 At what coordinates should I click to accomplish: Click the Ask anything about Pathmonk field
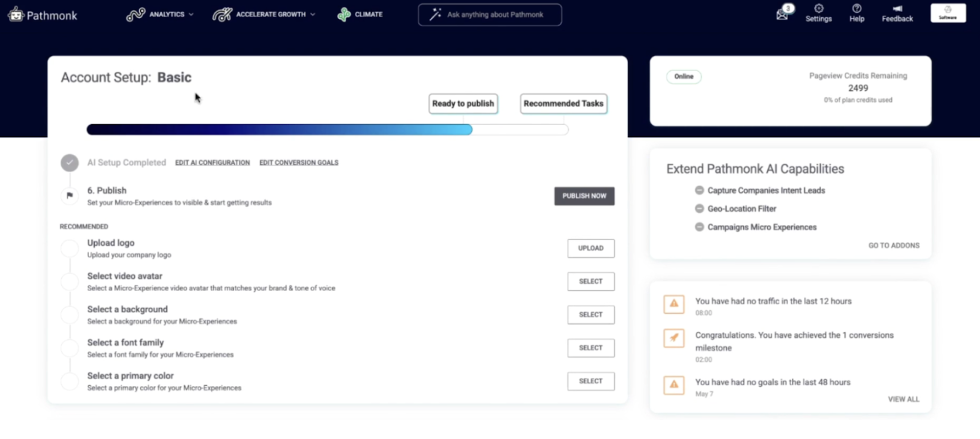(x=490, y=15)
